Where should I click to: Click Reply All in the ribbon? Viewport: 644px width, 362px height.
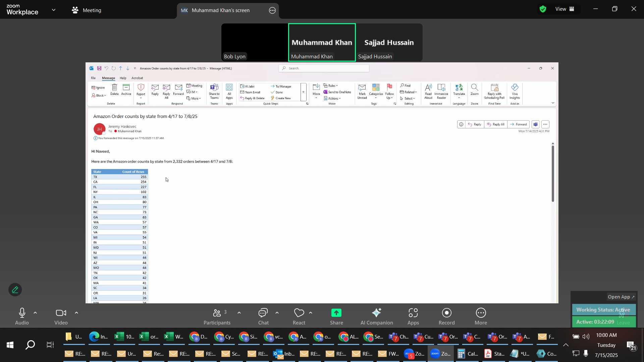(166, 91)
